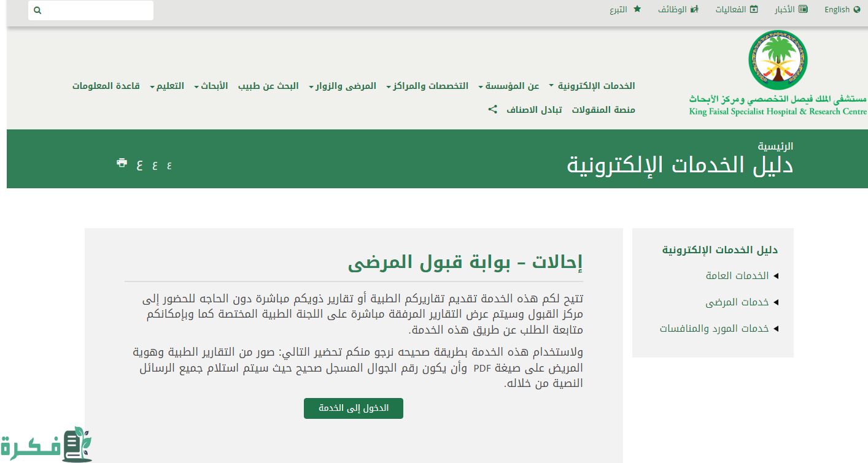Open خدمات المرضى in the sidebar
The height and width of the screenshot is (463, 868).
point(737,302)
